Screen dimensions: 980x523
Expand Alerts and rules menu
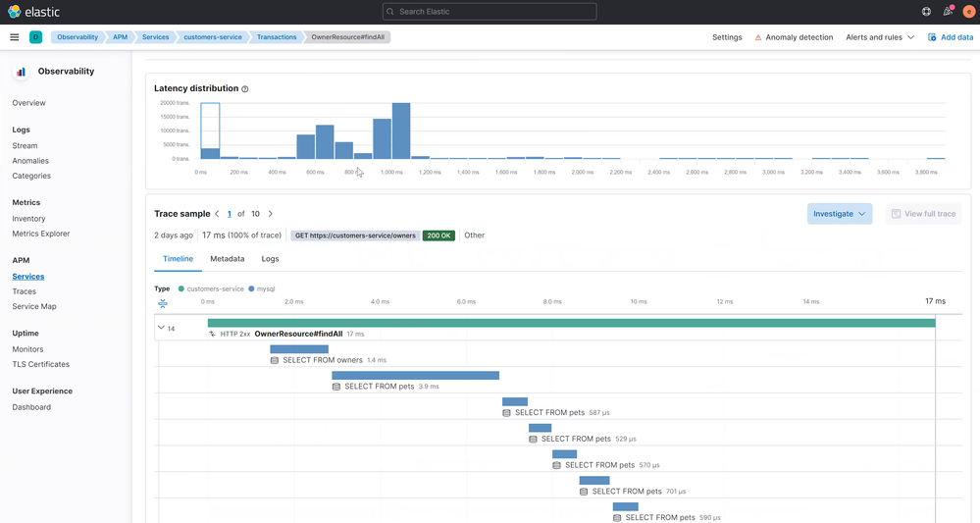(880, 37)
